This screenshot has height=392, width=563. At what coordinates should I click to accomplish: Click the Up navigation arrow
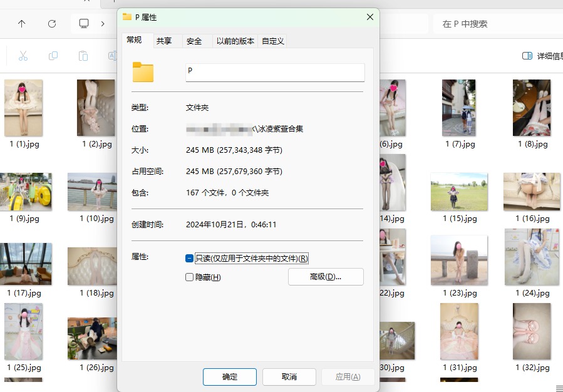22,24
